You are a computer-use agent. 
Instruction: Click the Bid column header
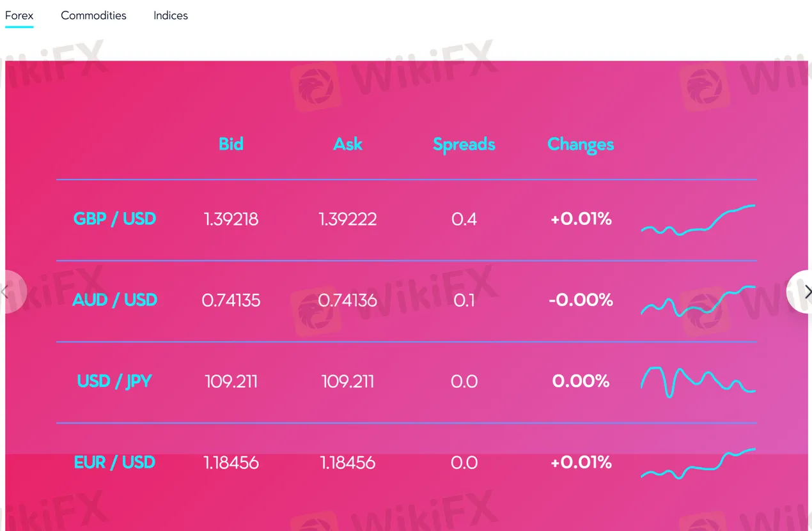(231, 144)
